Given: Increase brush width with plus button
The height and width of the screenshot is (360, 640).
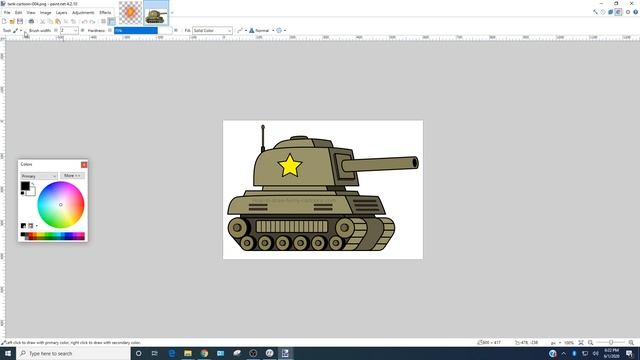Looking at the screenshot, I should pos(82,30).
